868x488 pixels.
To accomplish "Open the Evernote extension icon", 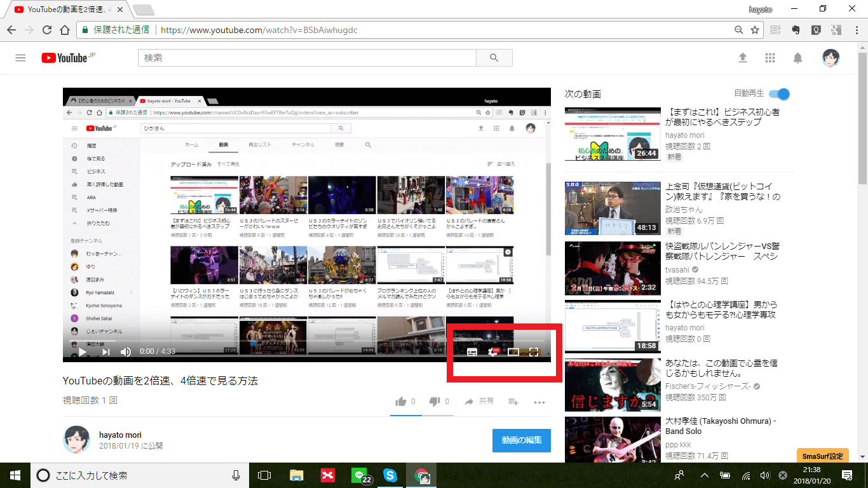I will pos(796,30).
